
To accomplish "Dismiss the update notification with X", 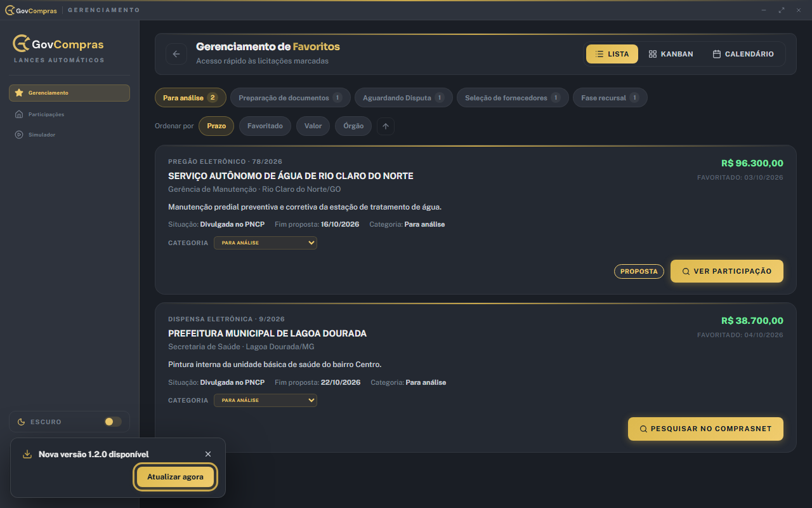I will pyautogui.click(x=208, y=454).
